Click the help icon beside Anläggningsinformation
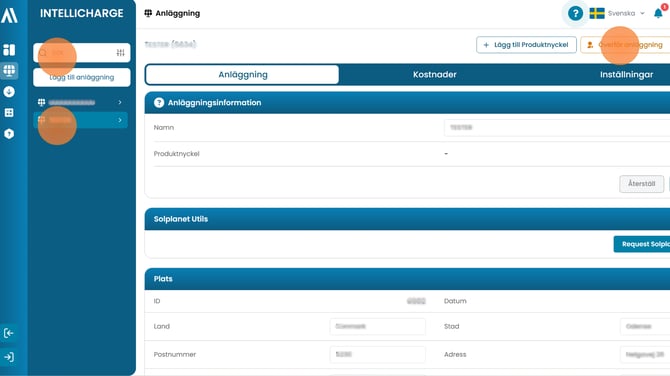 [x=159, y=103]
